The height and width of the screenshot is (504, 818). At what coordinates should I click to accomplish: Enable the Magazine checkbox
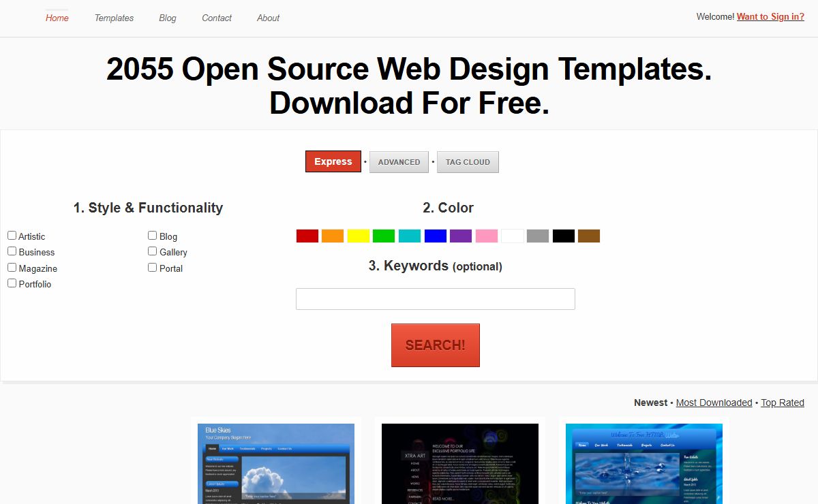12,268
